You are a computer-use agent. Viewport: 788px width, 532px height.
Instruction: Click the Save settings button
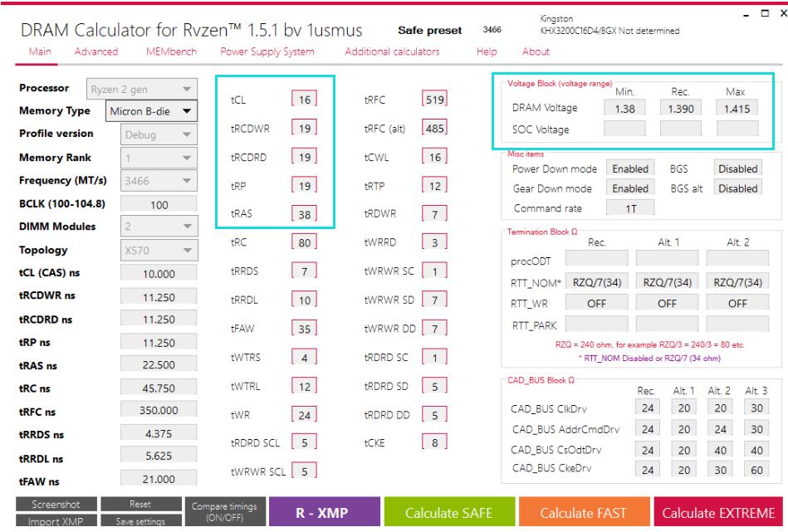click(x=141, y=521)
